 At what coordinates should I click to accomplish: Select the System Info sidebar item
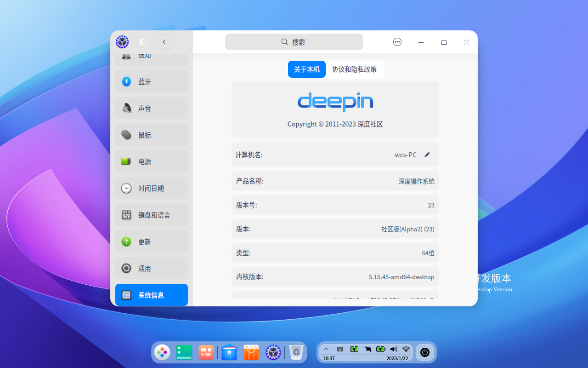[x=151, y=295]
